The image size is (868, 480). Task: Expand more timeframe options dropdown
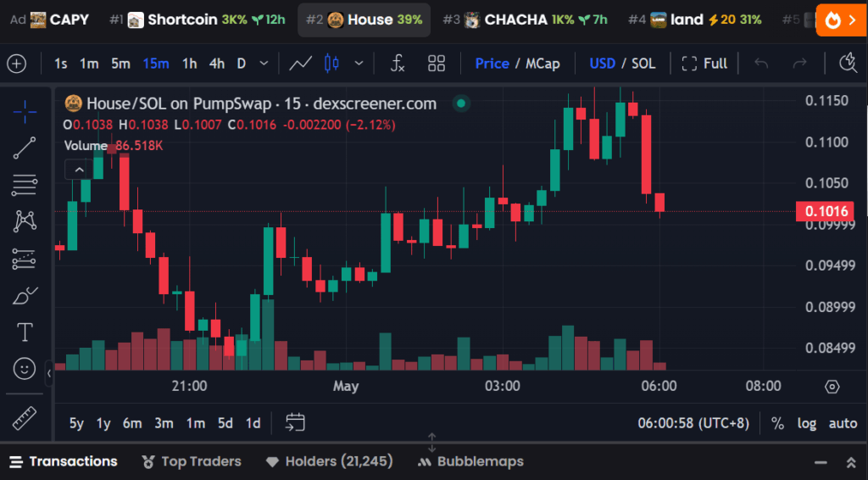click(x=264, y=64)
